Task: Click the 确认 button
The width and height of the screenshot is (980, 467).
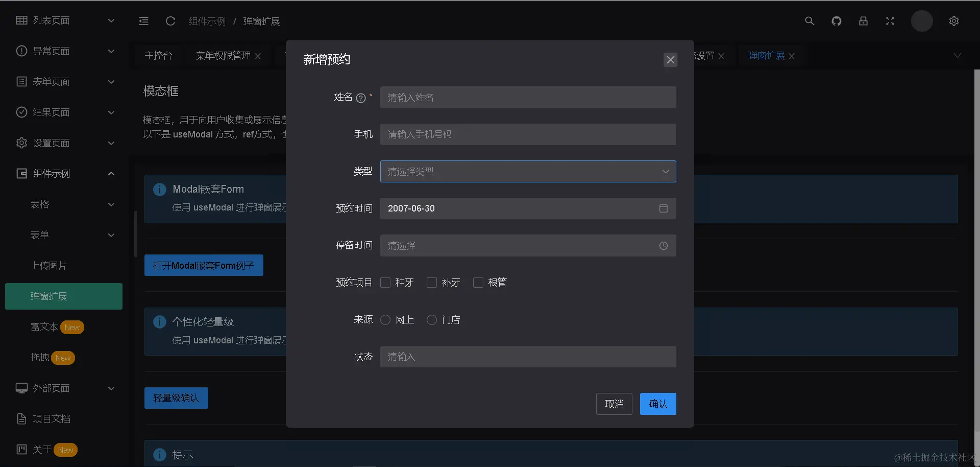Action: click(658, 404)
